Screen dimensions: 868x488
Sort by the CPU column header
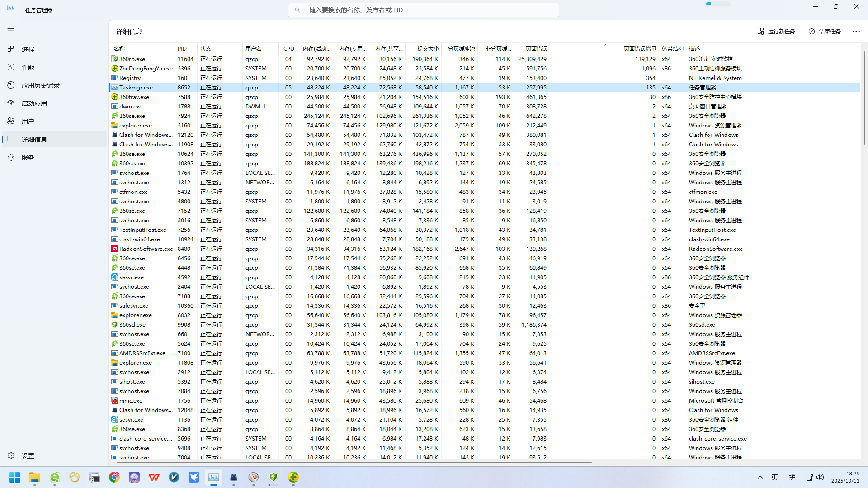(288, 48)
